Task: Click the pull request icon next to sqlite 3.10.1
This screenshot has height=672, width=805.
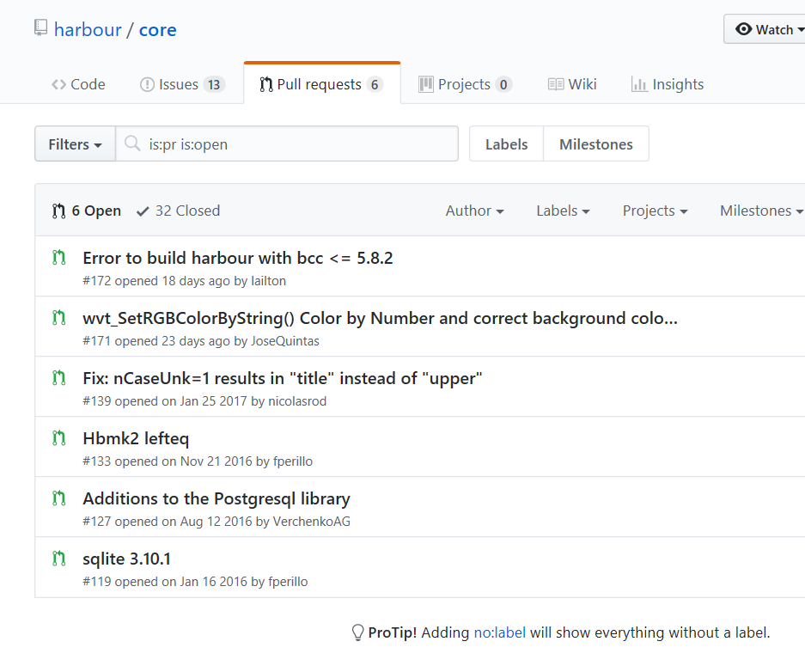Action: click(58, 559)
